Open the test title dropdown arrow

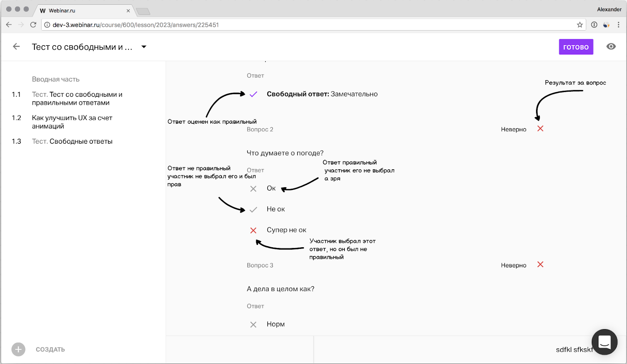pyautogui.click(x=144, y=47)
